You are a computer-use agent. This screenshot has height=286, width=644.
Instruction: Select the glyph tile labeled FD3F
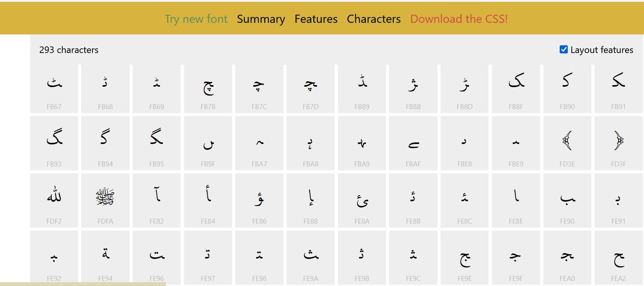618,144
